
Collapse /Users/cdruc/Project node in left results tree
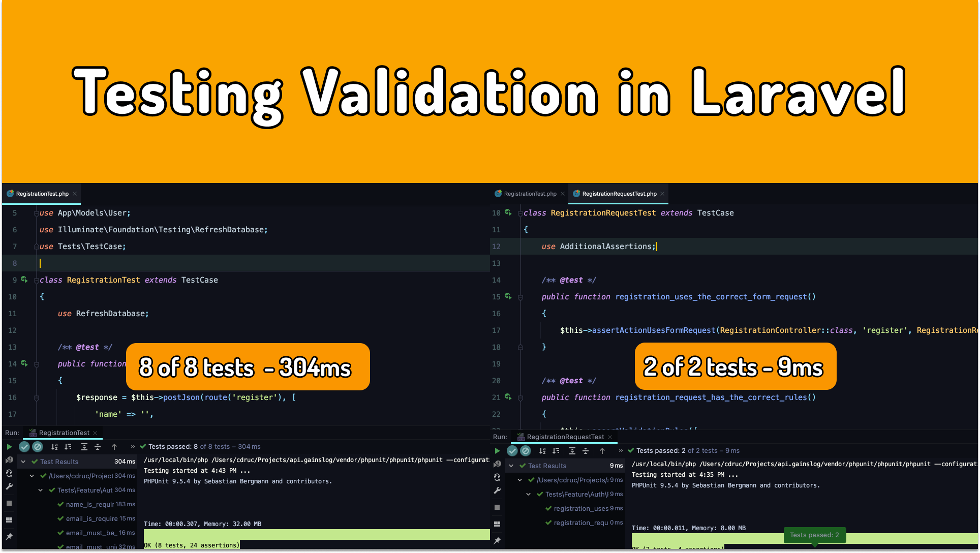point(32,476)
